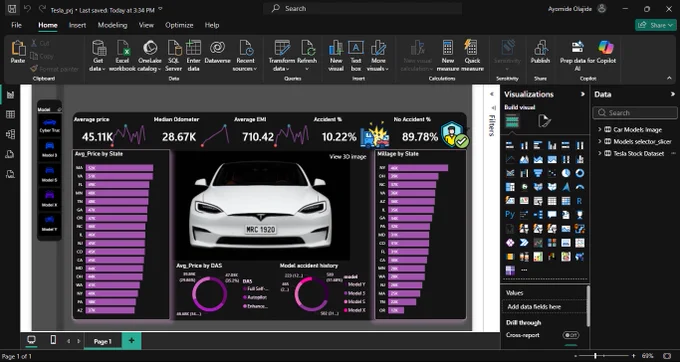Open the File menu

[x=16, y=25]
